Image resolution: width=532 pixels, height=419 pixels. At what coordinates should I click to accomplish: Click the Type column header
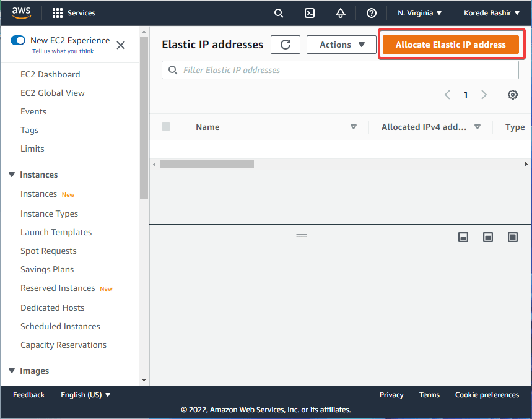[515, 127]
